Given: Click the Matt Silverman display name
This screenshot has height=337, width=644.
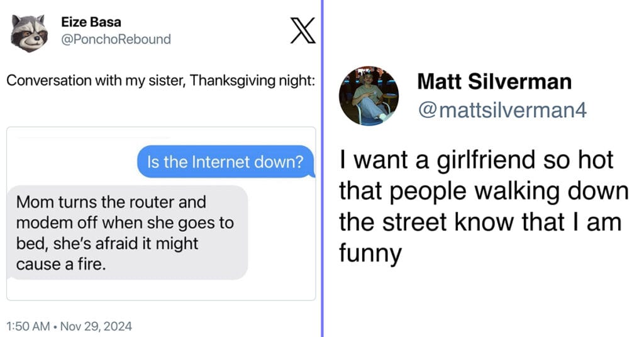Looking at the screenshot, I should (x=494, y=81).
